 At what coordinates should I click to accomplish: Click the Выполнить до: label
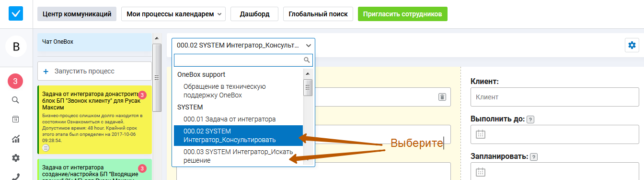(498, 119)
